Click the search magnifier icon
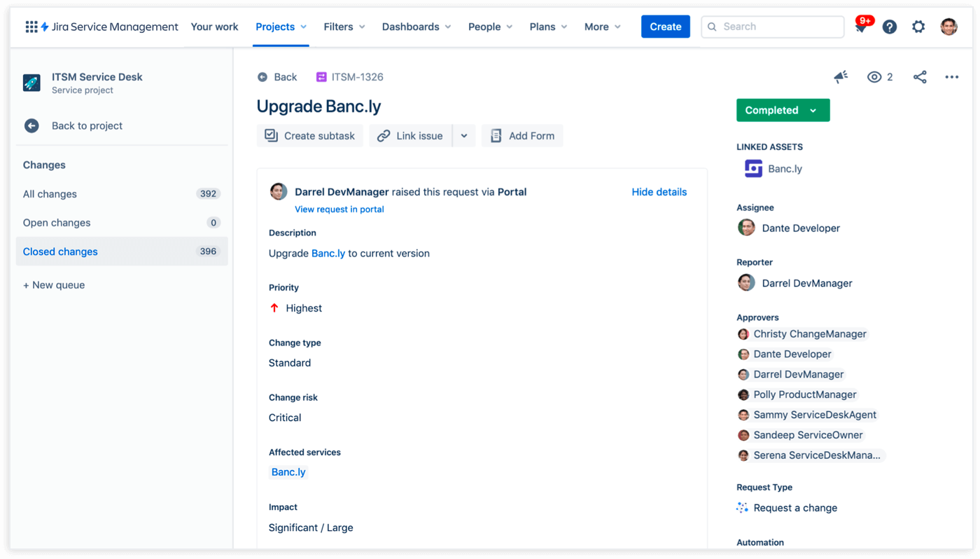Viewport: 980px width, 559px height. click(712, 27)
